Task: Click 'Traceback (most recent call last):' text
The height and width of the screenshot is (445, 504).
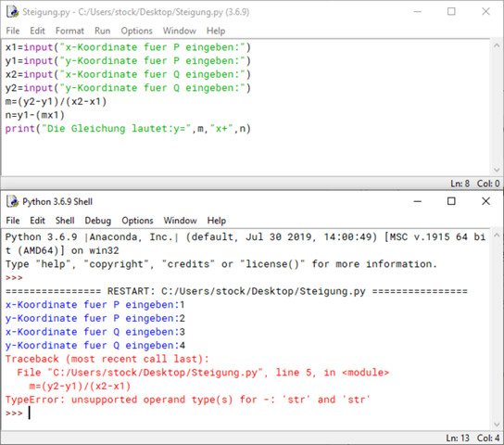Action: tap(107, 359)
